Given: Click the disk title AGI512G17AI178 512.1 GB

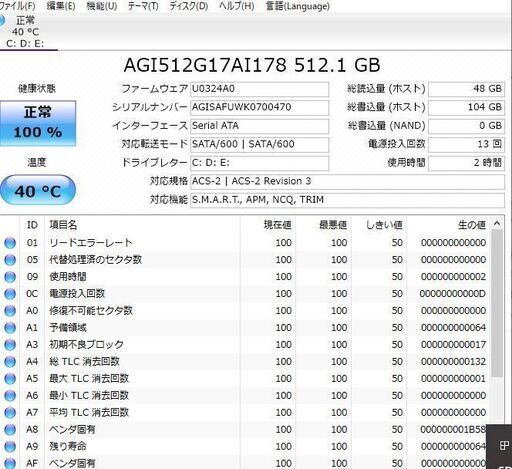Looking at the screenshot, I should 252,65.
